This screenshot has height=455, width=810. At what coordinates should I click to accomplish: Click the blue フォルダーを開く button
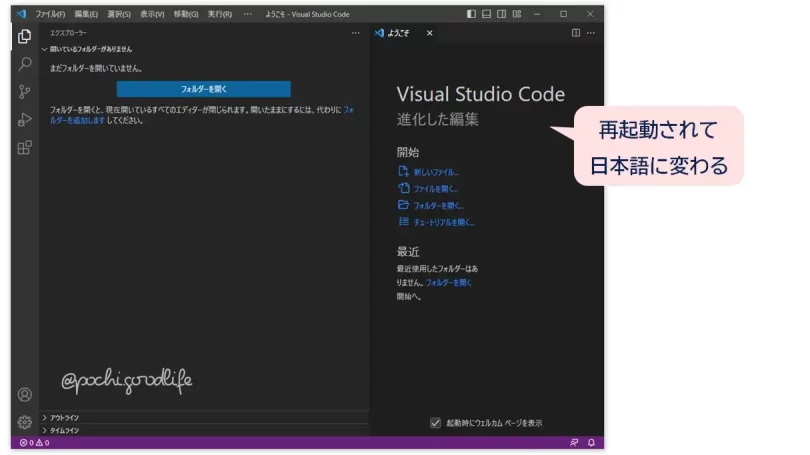[x=204, y=89]
